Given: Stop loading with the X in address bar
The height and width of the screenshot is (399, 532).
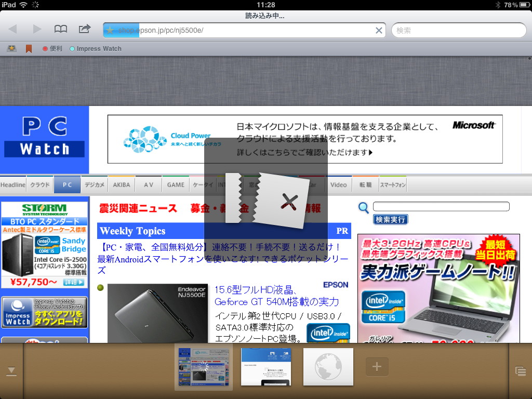Looking at the screenshot, I should [x=379, y=30].
